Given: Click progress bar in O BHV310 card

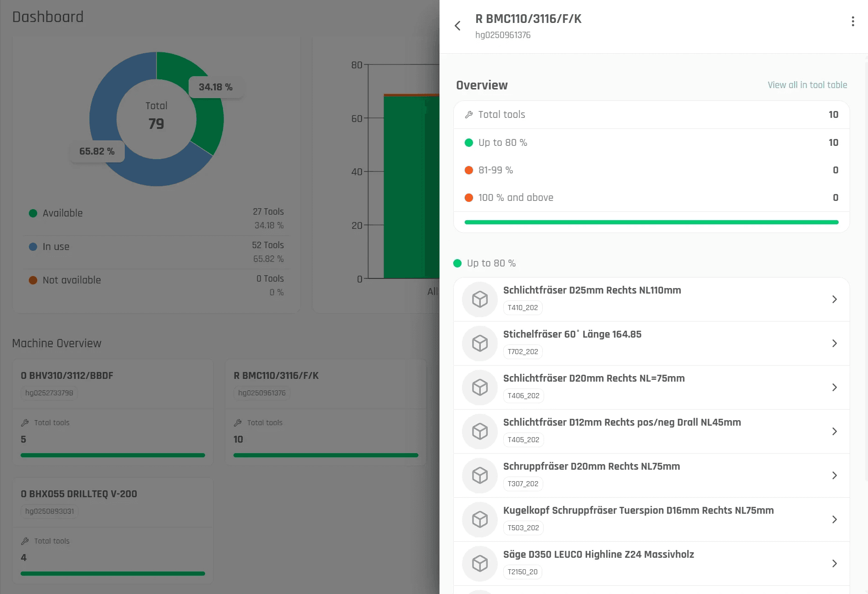Looking at the screenshot, I should [112, 455].
